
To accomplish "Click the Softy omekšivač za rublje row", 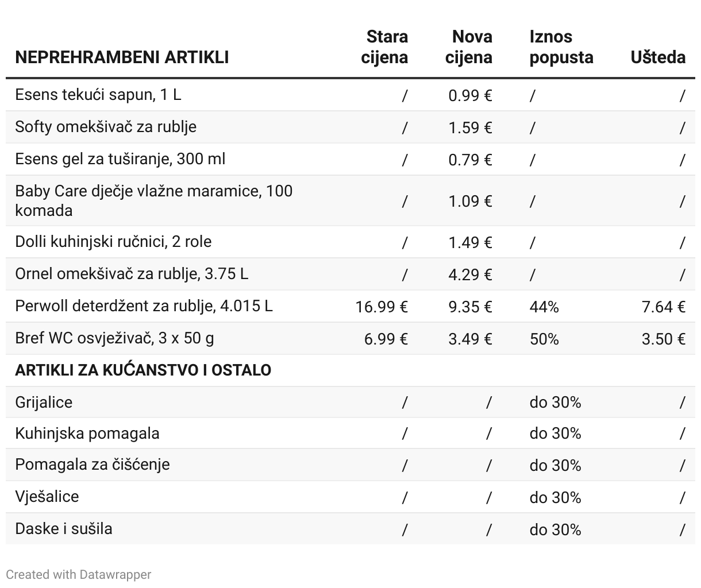I will coord(350,127).
